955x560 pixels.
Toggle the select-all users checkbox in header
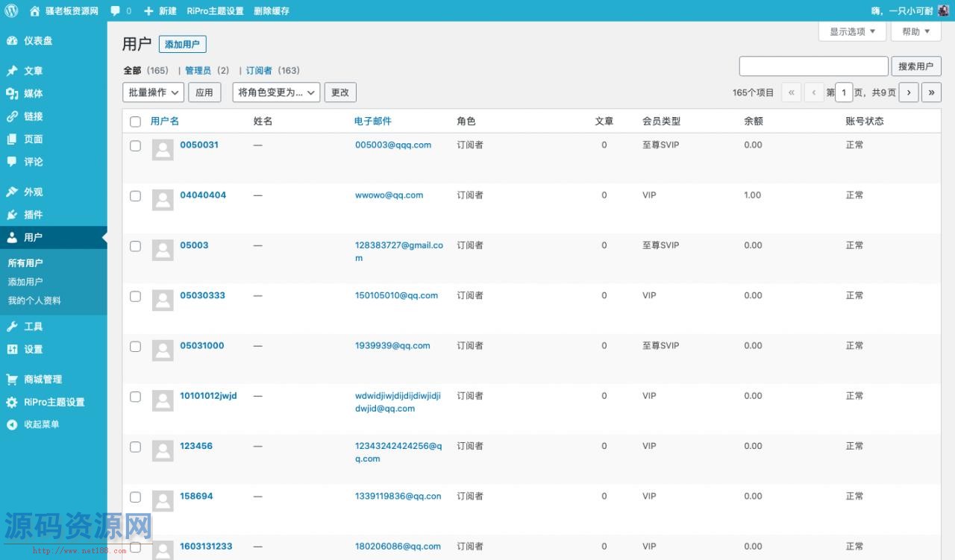point(135,122)
